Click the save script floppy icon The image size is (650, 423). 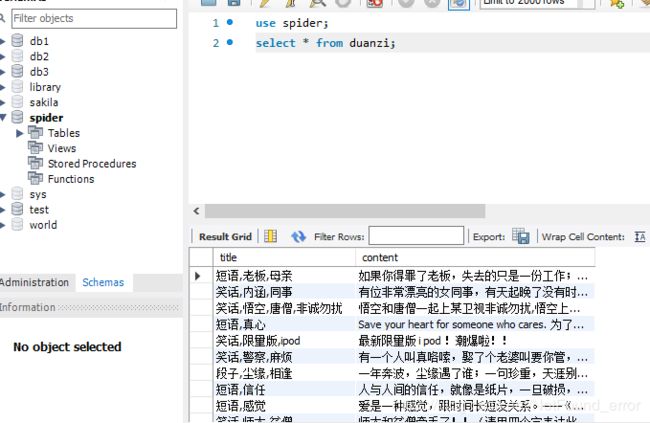234,2
